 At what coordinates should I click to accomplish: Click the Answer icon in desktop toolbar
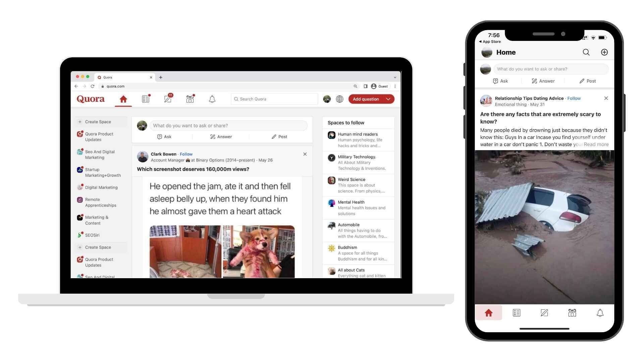point(168,99)
